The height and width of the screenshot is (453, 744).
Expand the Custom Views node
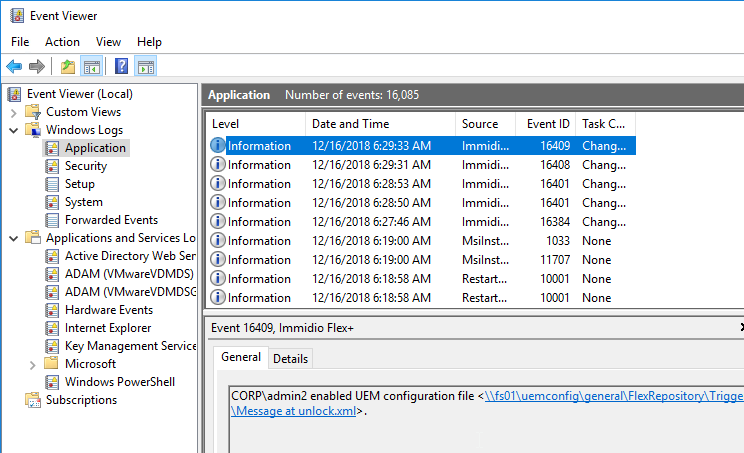click(14, 113)
